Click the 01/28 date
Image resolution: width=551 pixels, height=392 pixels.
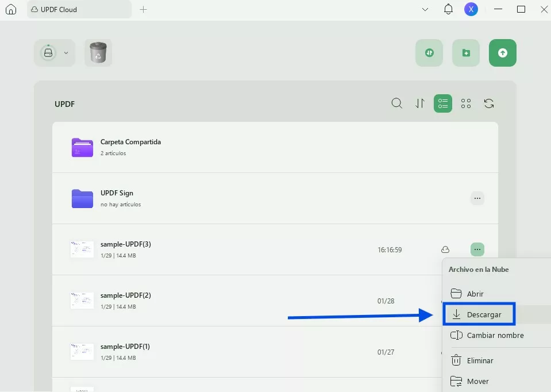[x=386, y=301]
